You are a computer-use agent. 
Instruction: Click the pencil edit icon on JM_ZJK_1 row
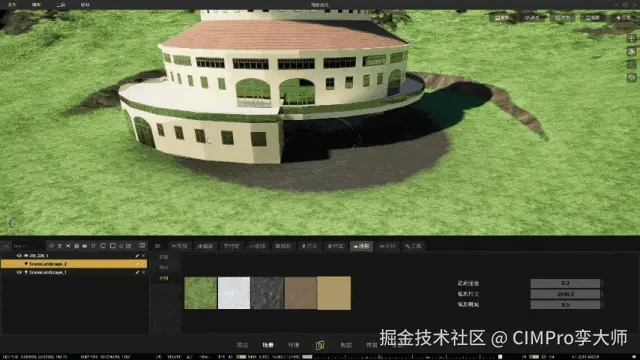pyautogui.click(x=137, y=256)
